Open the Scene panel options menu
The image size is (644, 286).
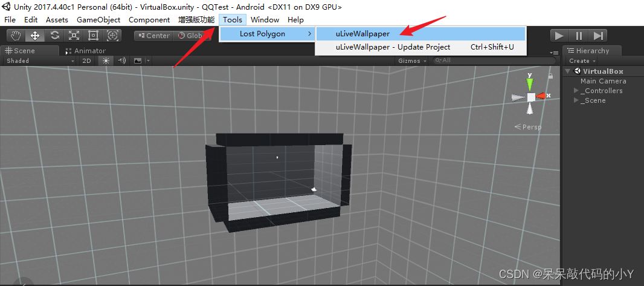tap(553, 53)
